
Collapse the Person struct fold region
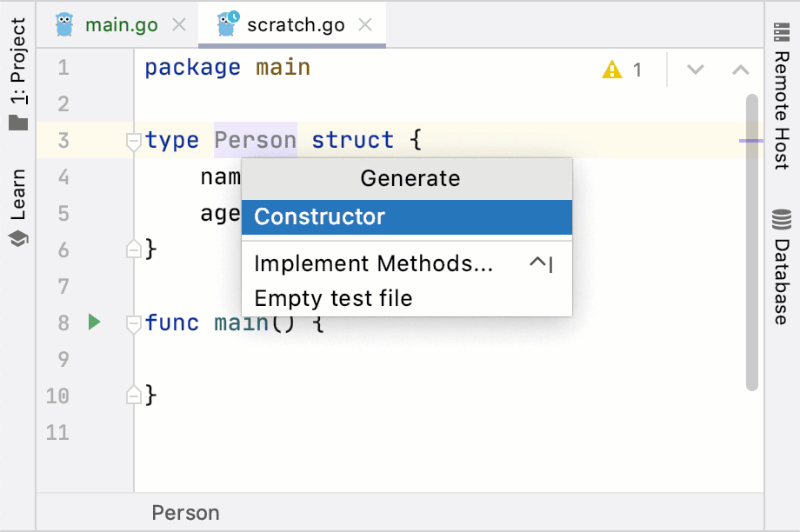coord(132,141)
